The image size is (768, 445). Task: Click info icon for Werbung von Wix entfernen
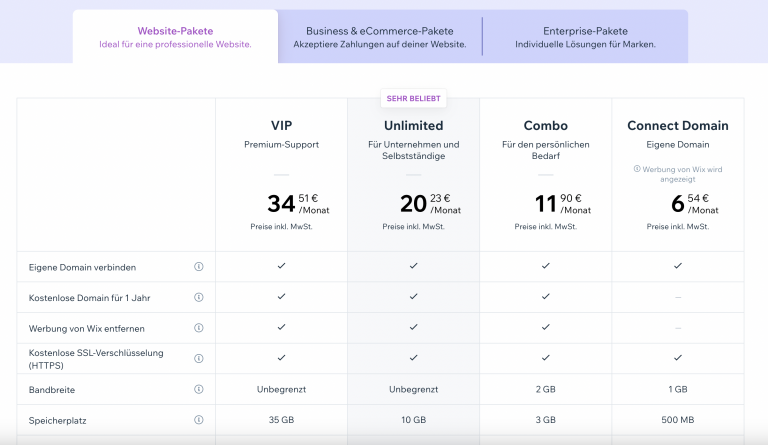pyautogui.click(x=198, y=328)
